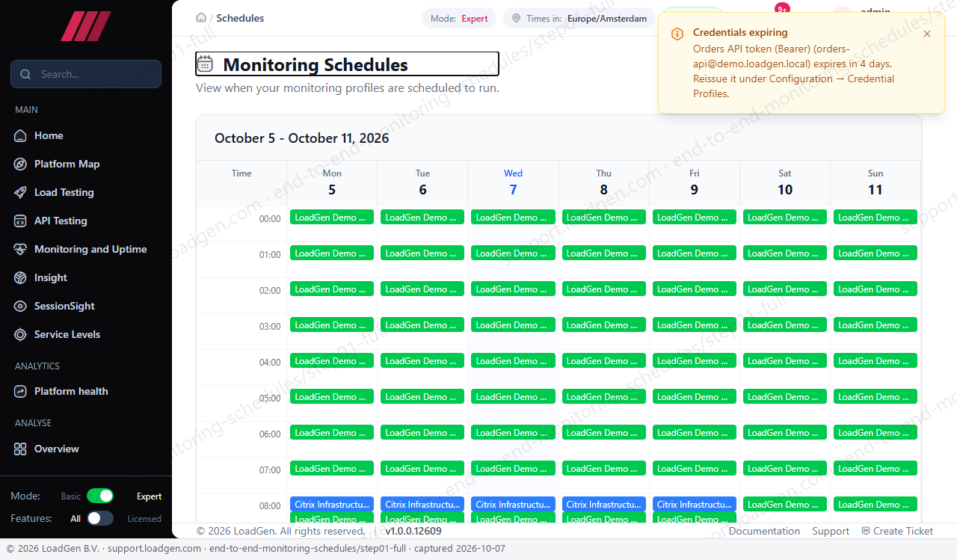
Task: Toggle the Basic/Expert mode switch
Action: click(x=100, y=496)
